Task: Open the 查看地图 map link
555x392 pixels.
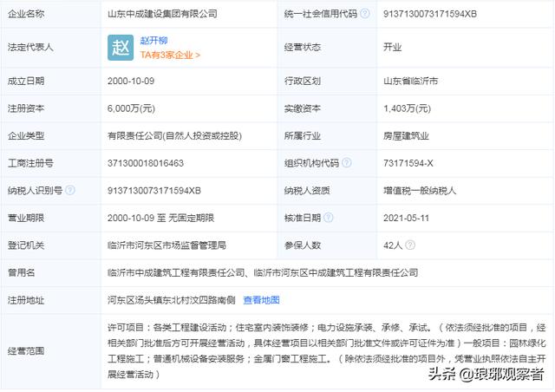Action: [261, 300]
